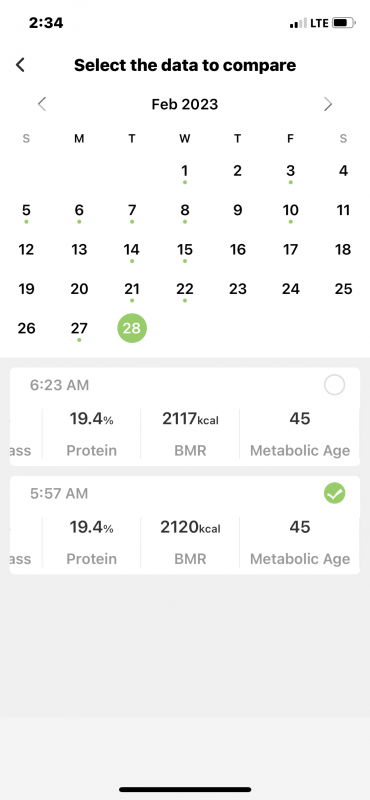
Task: Show previous month before Feb 2023
Action: [42, 104]
